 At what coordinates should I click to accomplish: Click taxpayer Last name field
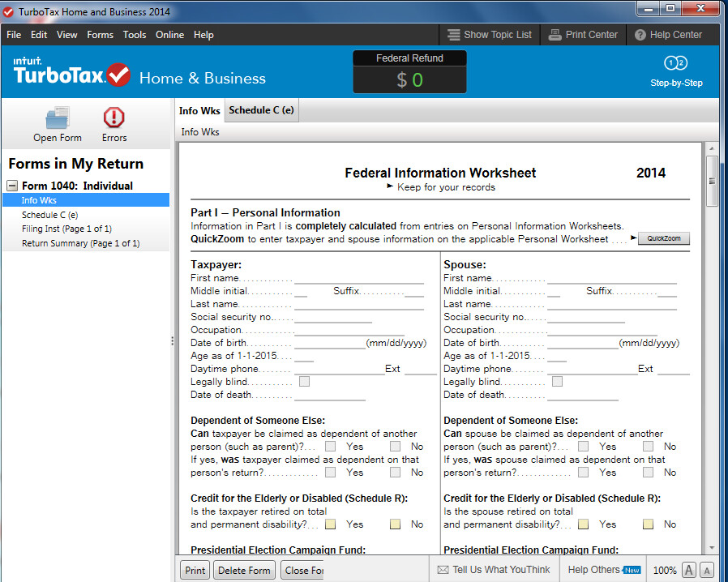pos(359,304)
